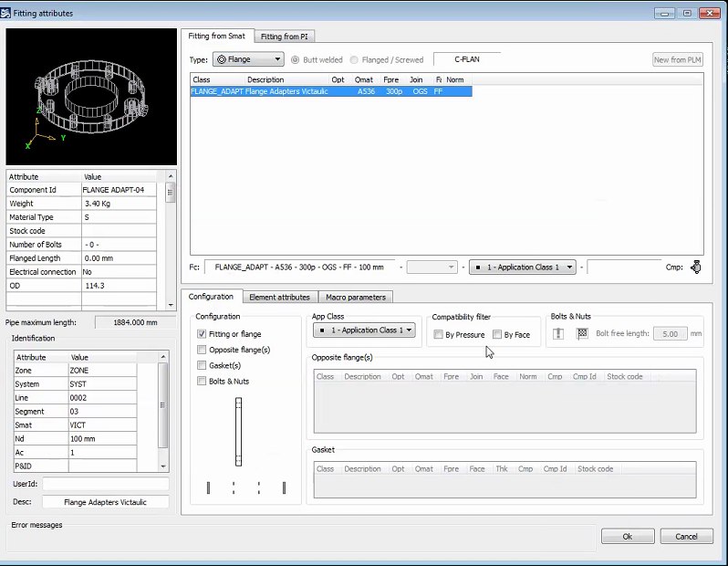Select the Flanged / Screwed radio button

[x=354, y=59]
